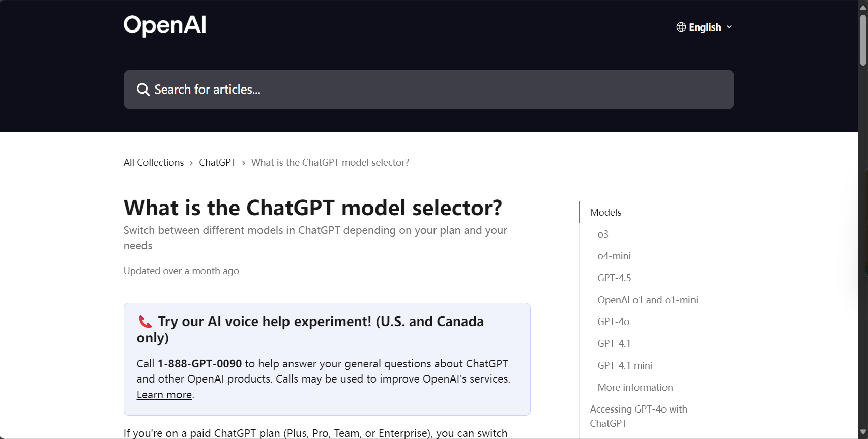Jump to the GPT-4o section
This screenshot has height=439, width=868.
tap(614, 321)
